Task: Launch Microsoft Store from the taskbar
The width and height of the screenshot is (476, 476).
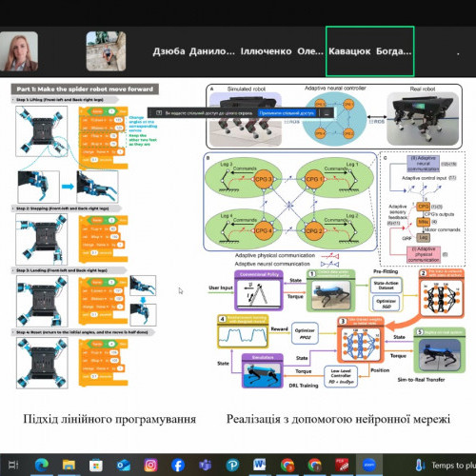Action: (x=96, y=466)
